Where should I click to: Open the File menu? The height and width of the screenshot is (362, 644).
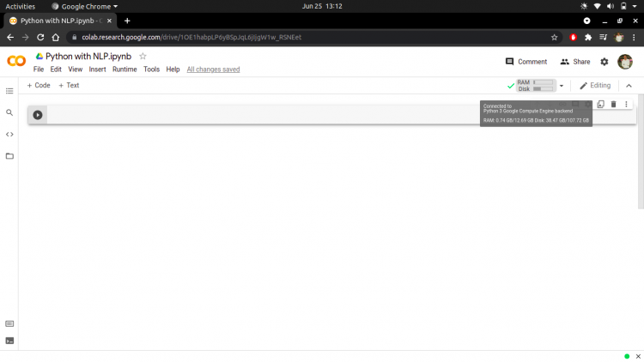click(39, 69)
